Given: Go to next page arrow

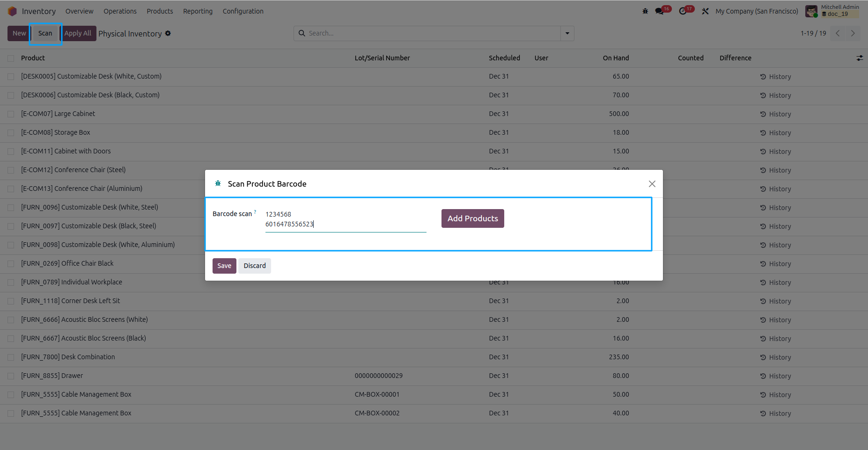Looking at the screenshot, I should [x=853, y=33].
